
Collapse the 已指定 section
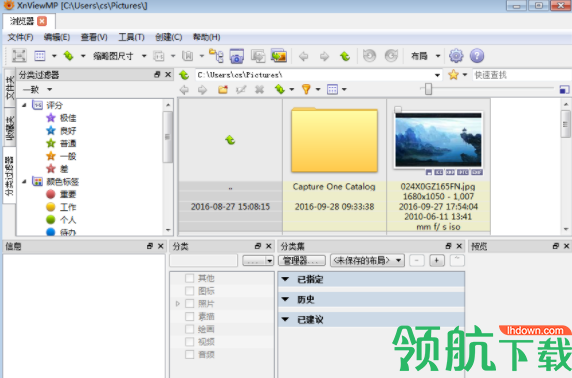pos(285,279)
